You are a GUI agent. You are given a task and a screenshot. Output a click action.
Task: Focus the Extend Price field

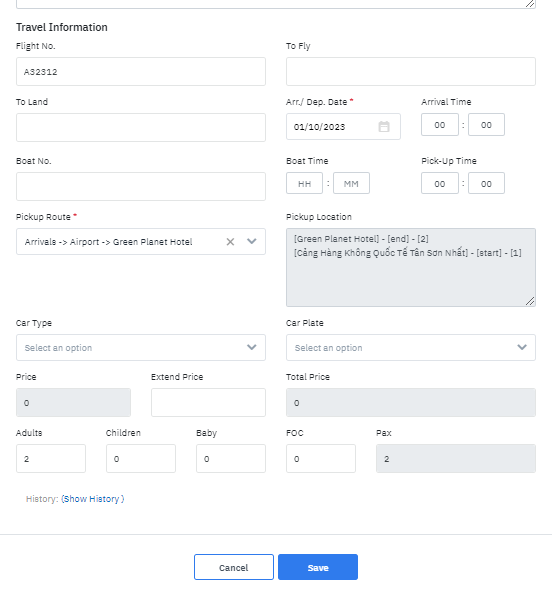click(x=208, y=403)
